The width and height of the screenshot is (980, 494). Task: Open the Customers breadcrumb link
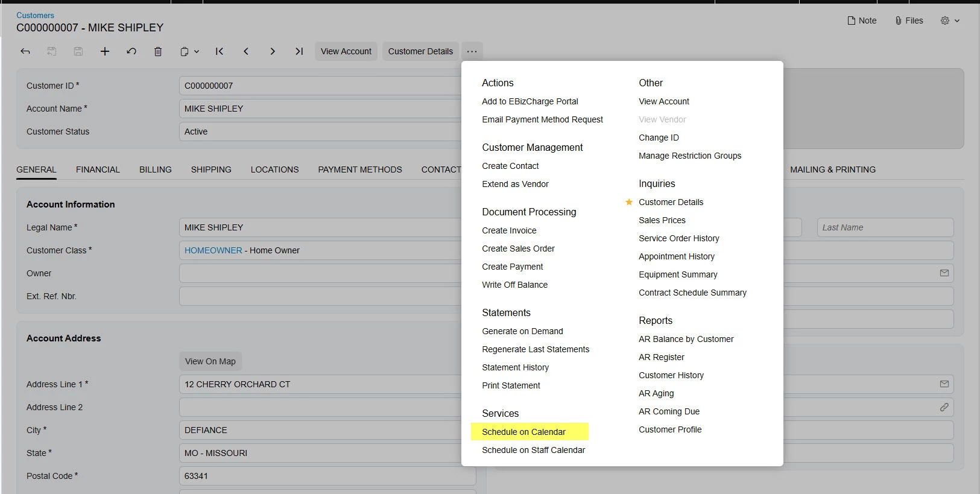coord(35,15)
